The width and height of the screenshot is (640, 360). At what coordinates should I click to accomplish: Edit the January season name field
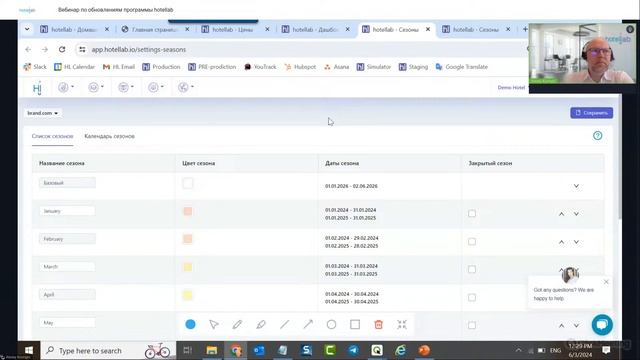[x=67, y=211]
